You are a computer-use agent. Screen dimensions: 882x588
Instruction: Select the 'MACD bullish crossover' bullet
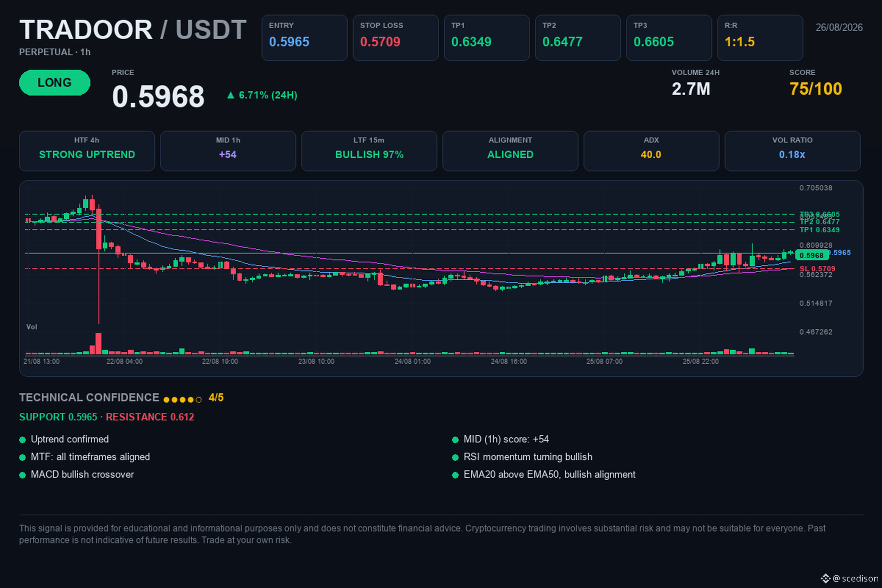76,474
